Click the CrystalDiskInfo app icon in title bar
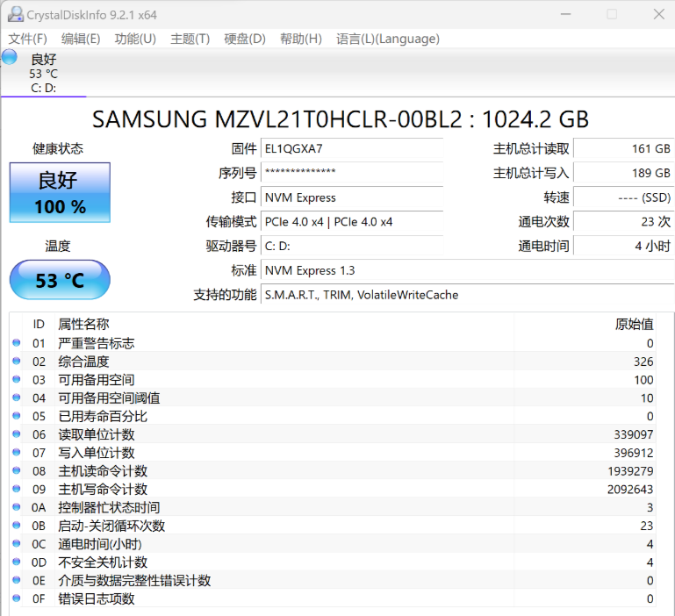 pos(16,15)
